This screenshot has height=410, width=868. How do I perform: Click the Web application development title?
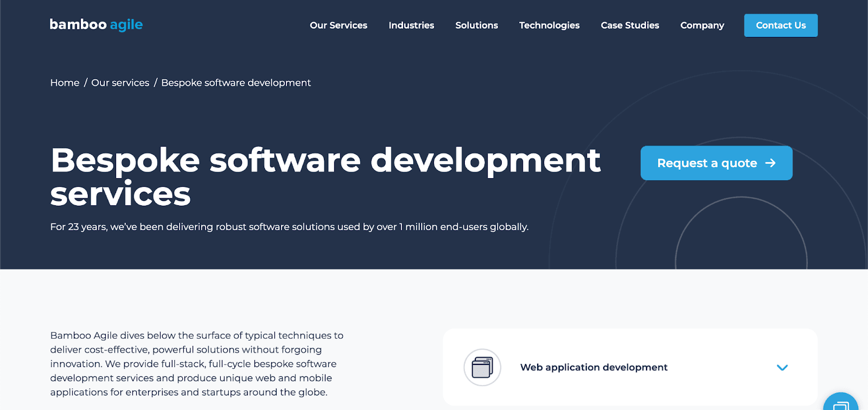(594, 367)
